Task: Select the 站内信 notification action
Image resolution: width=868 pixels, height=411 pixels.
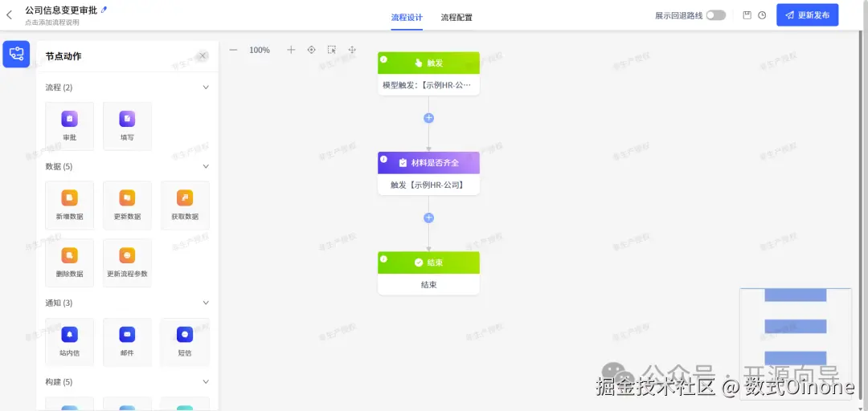Action: point(69,342)
